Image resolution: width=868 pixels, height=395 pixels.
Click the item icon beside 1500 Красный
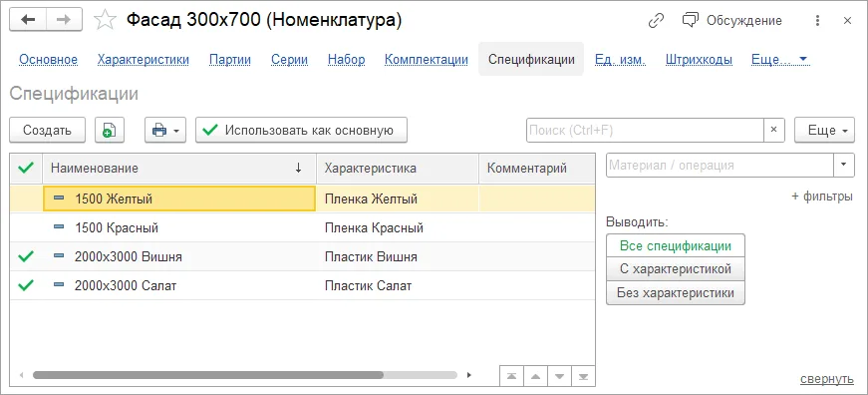click(x=59, y=227)
